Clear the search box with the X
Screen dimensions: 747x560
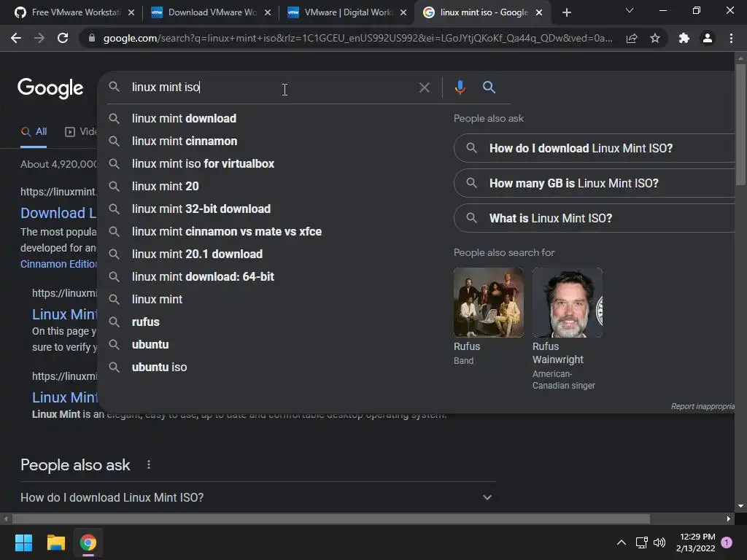click(x=424, y=87)
